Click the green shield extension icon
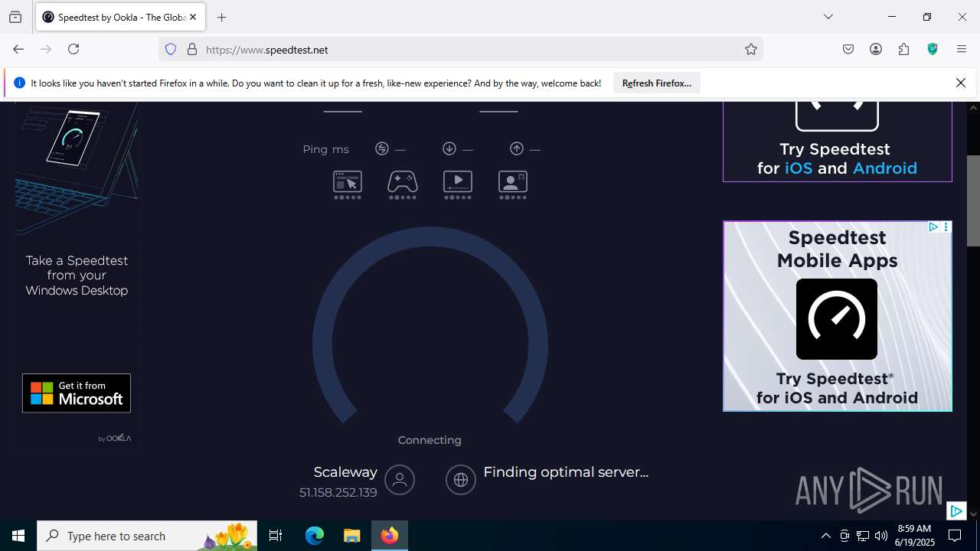This screenshot has width=980, height=551. pyautogui.click(x=933, y=49)
